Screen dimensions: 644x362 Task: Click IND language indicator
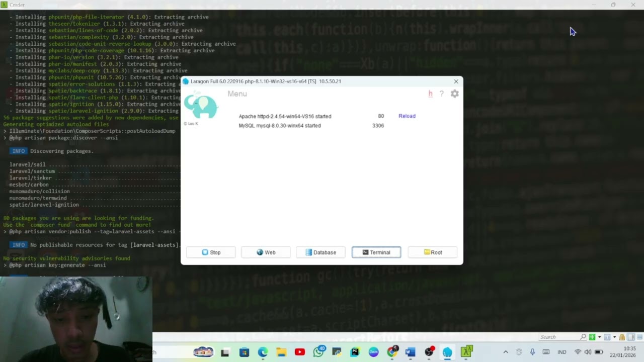click(562, 352)
